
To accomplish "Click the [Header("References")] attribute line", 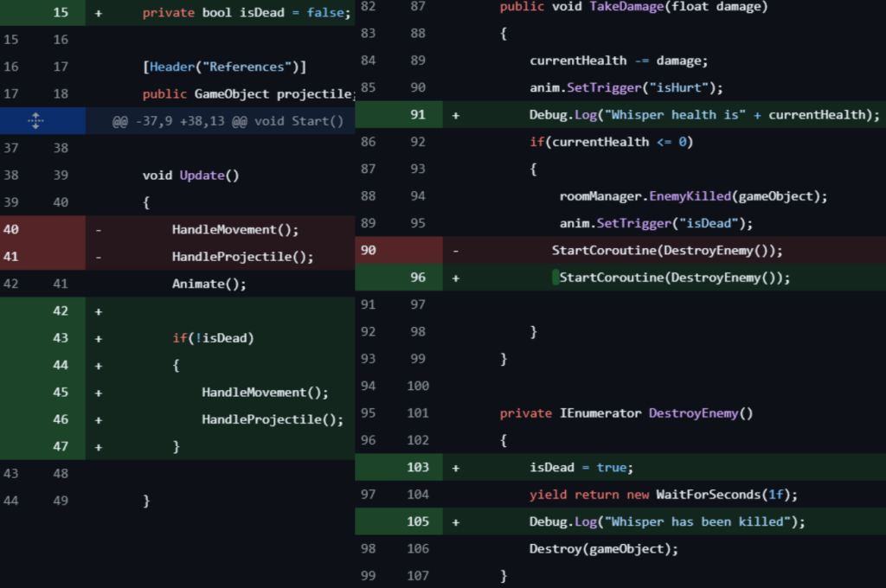I will [224, 67].
